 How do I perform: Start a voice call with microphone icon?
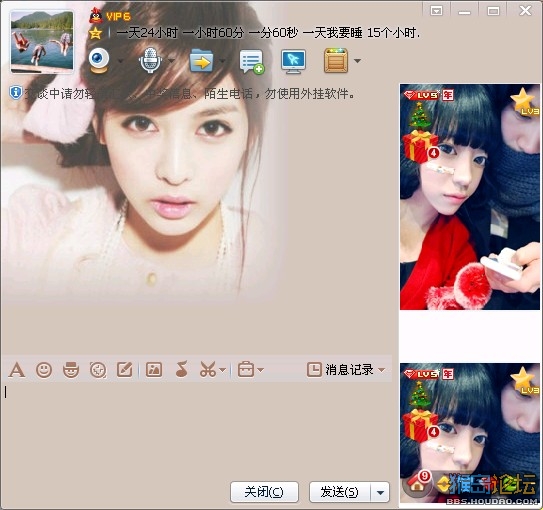(x=150, y=61)
